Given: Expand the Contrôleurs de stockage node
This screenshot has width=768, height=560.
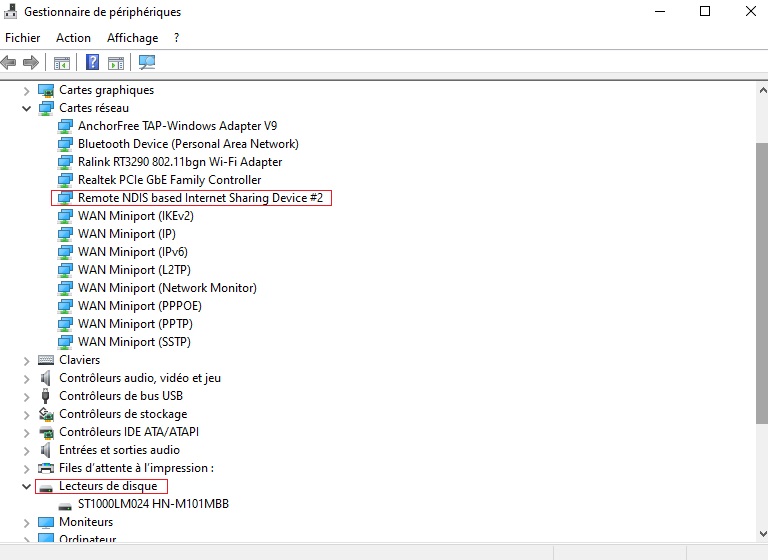Looking at the screenshot, I should pos(26,414).
